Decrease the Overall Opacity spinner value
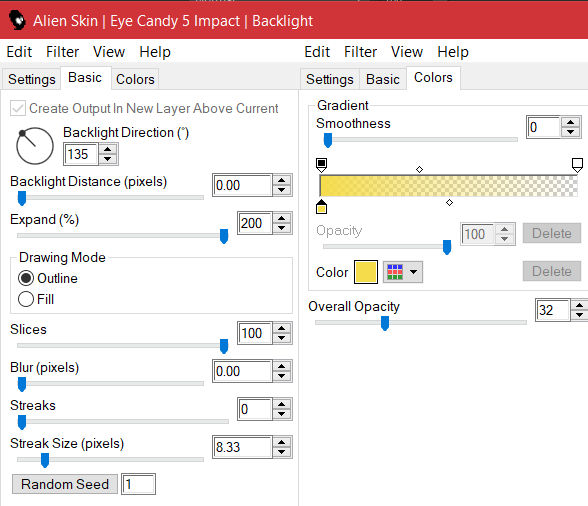 click(579, 315)
